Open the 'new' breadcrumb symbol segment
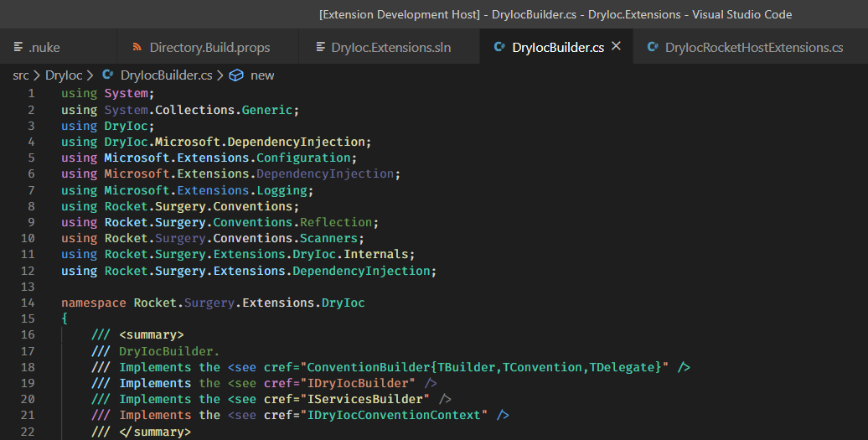The height and width of the screenshot is (440, 868). click(x=262, y=75)
